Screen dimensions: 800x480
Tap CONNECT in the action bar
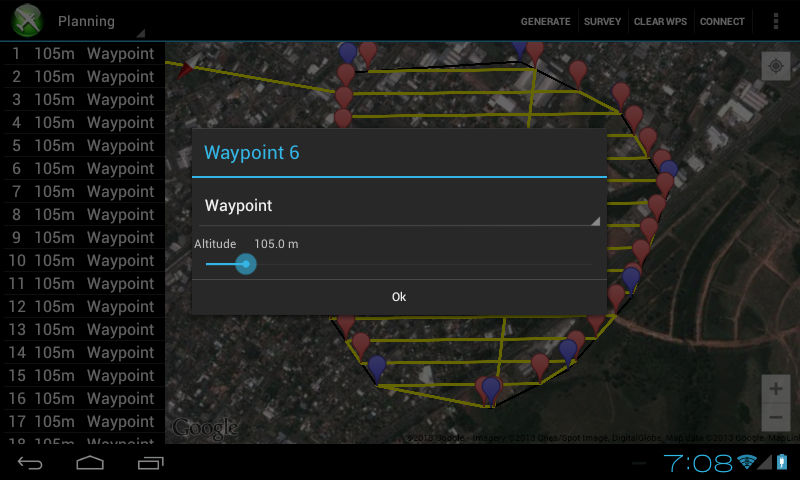(x=722, y=21)
